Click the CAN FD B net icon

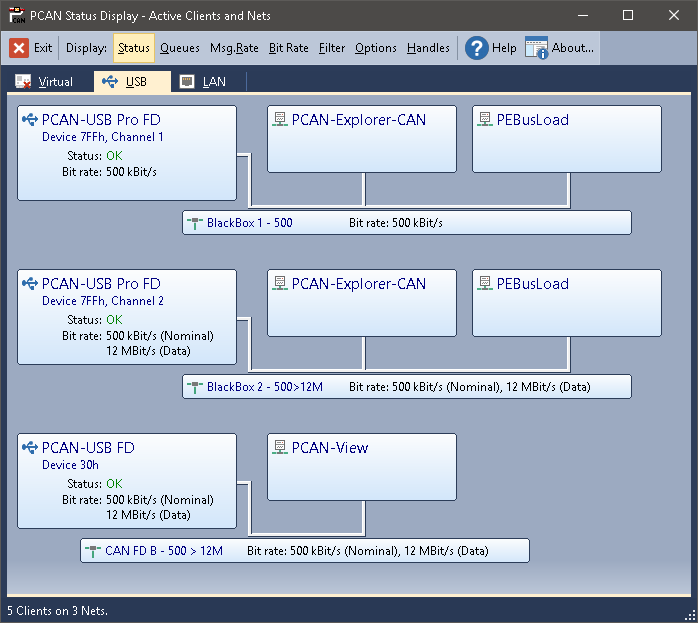[92, 551]
